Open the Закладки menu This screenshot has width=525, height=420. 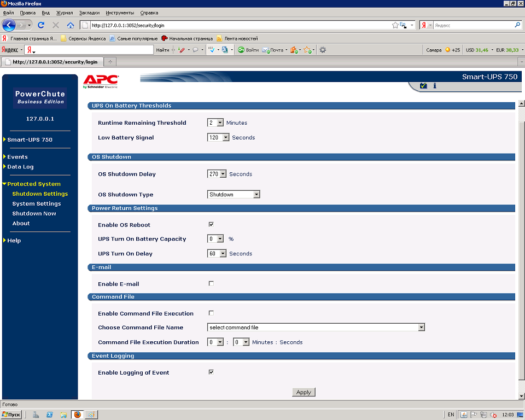[89, 13]
